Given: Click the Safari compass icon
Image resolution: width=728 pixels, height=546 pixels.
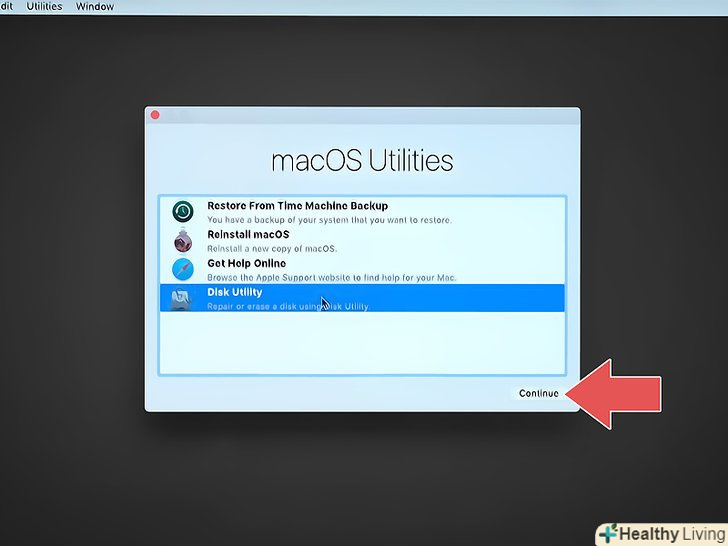Looking at the screenshot, I should (183, 269).
